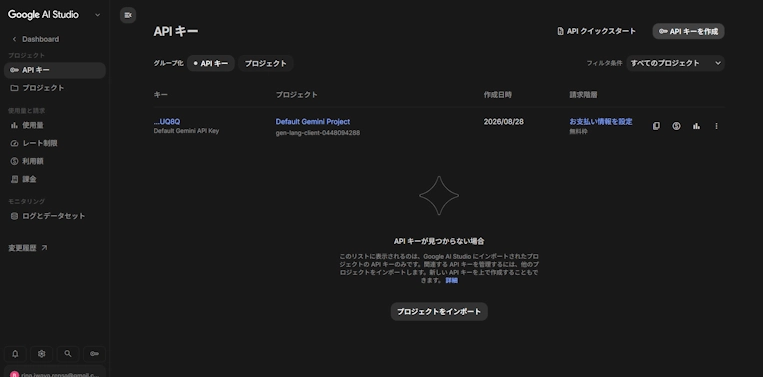Open the Google AI Studio switcher chevron

click(x=97, y=15)
